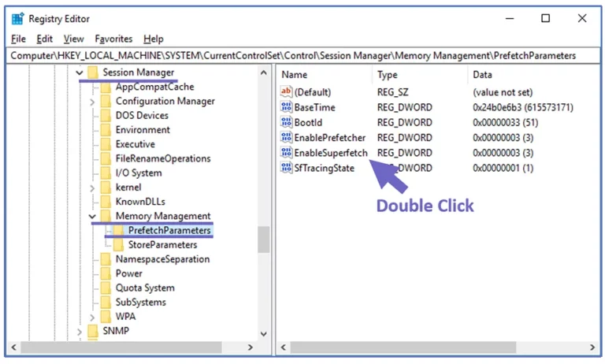
Task: Select the SNMP tree label
Action: [116, 331]
